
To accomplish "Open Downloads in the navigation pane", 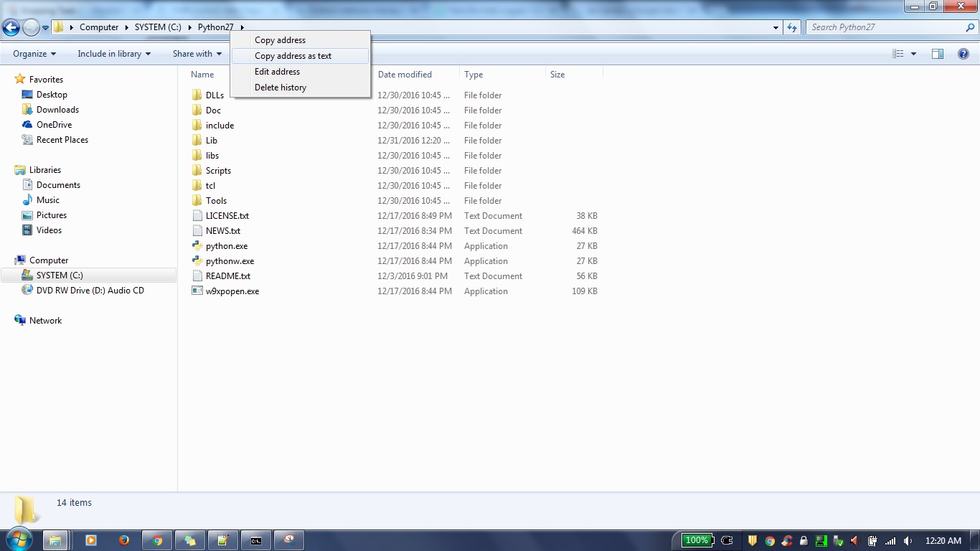I will (57, 110).
